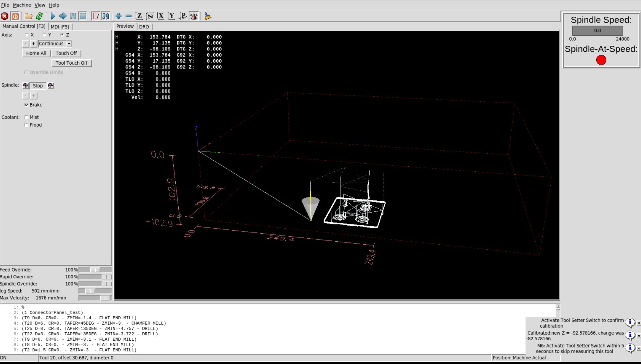
Task: Switch to perspective view P icon
Action: (183, 16)
